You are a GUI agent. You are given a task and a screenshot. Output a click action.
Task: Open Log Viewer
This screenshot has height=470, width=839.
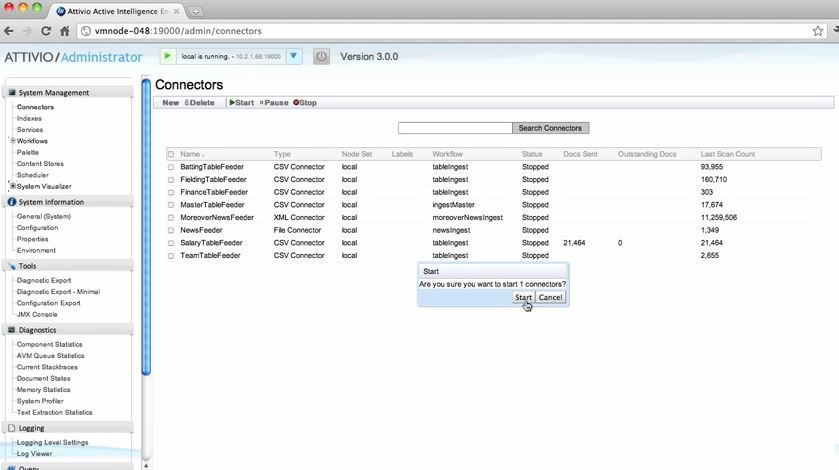point(34,454)
